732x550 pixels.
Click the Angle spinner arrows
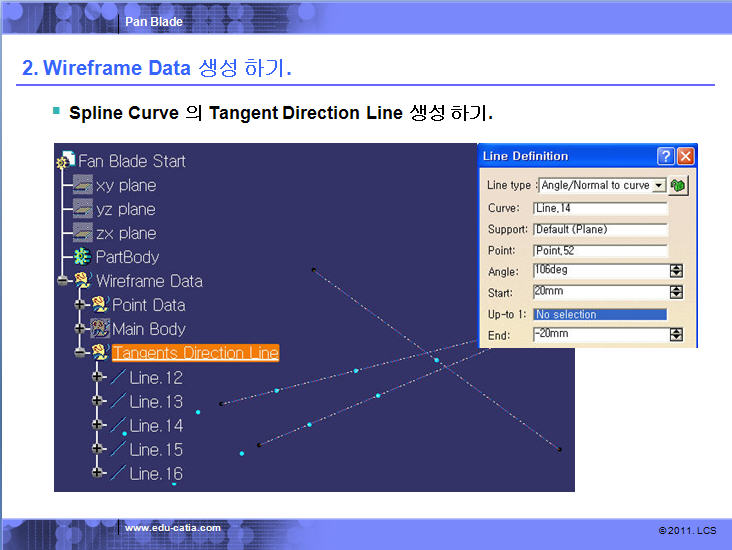point(676,271)
